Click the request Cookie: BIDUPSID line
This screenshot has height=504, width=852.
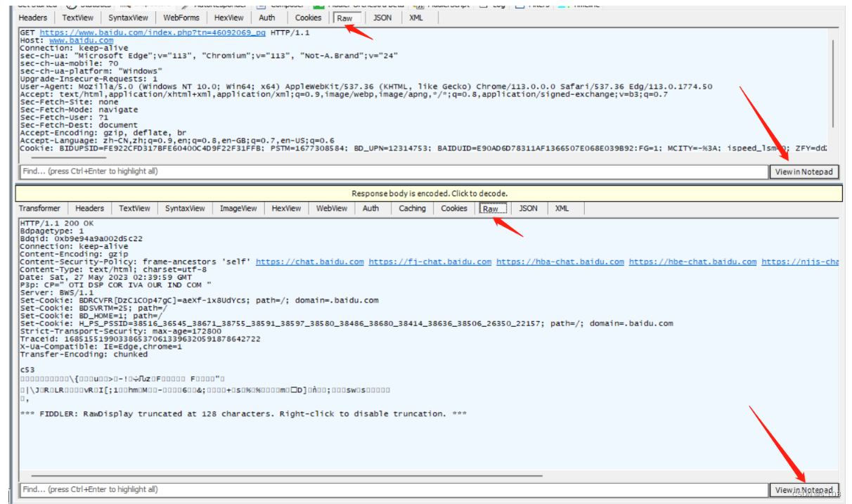[425, 149]
